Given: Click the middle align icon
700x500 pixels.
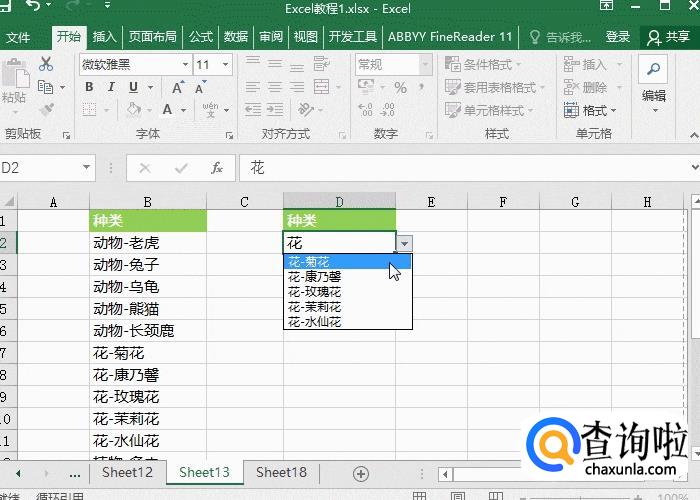Looking at the screenshot, I should tap(275, 64).
